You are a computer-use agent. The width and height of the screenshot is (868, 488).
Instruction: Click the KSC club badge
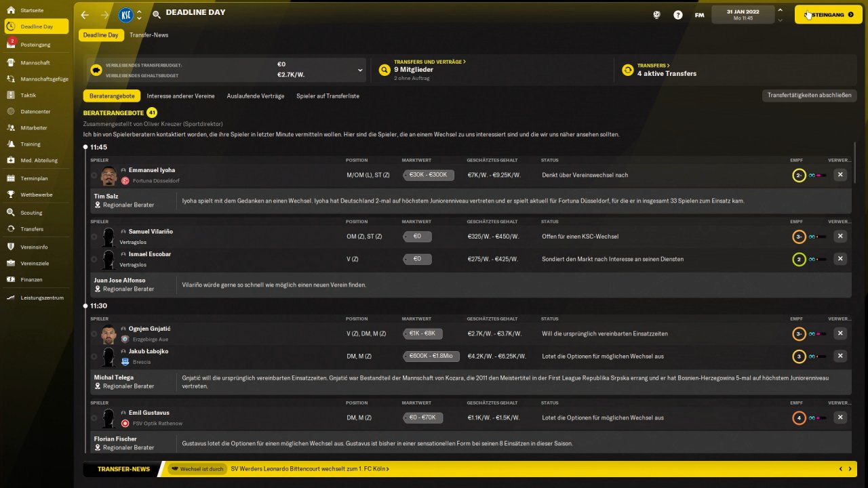pyautogui.click(x=125, y=15)
